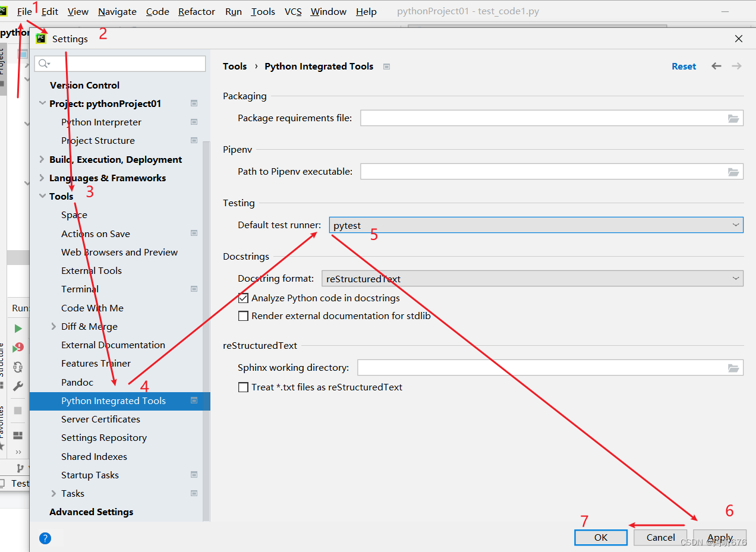Click the Cancel button
The width and height of the screenshot is (756, 552).
tap(660, 537)
